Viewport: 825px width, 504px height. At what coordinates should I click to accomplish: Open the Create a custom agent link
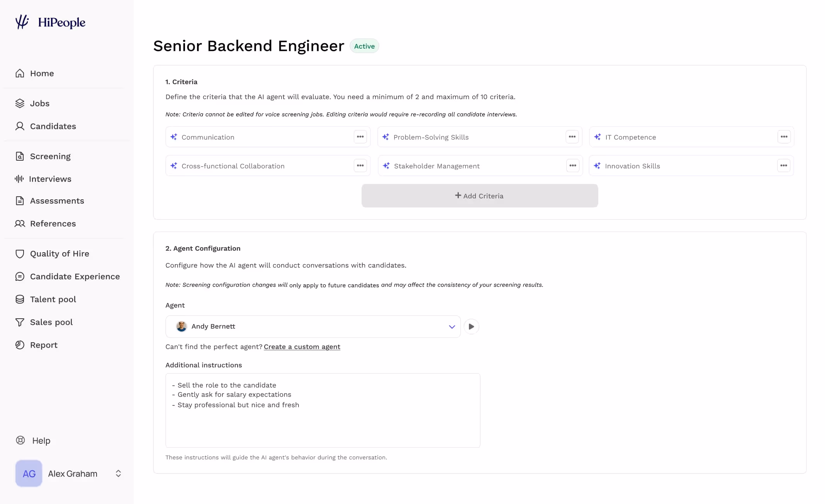(302, 346)
